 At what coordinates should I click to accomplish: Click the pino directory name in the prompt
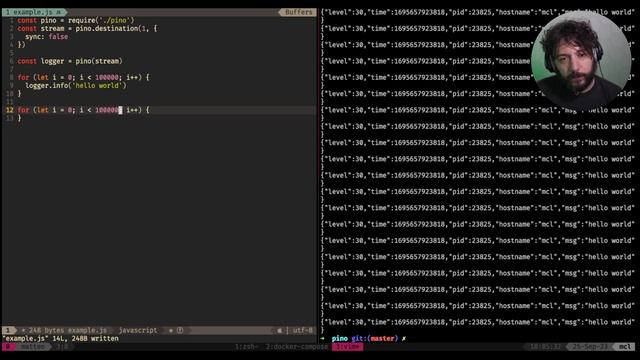pyautogui.click(x=340, y=338)
